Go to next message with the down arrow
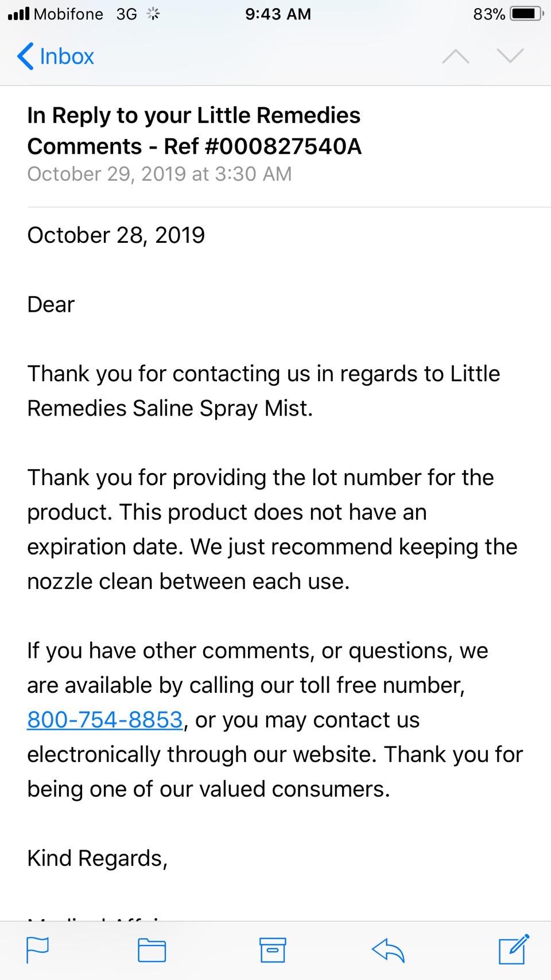 point(510,56)
